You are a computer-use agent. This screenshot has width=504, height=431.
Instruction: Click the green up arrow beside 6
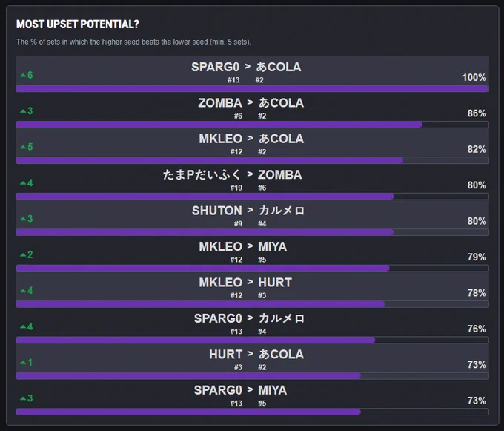click(23, 75)
